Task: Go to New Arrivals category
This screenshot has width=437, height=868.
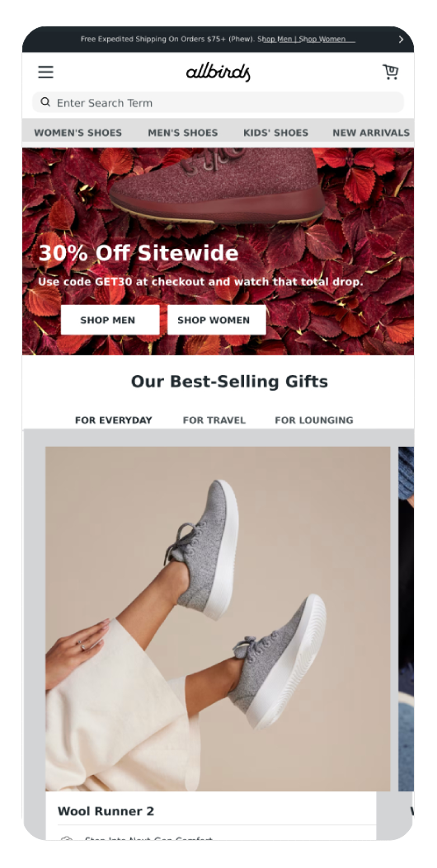Action: pyautogui.click(x=371, y=133)
